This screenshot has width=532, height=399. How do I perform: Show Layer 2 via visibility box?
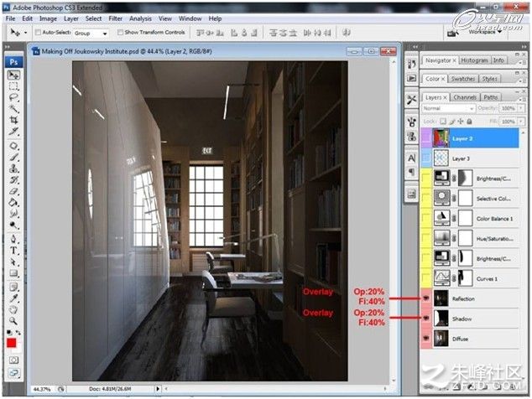(426, 138)
